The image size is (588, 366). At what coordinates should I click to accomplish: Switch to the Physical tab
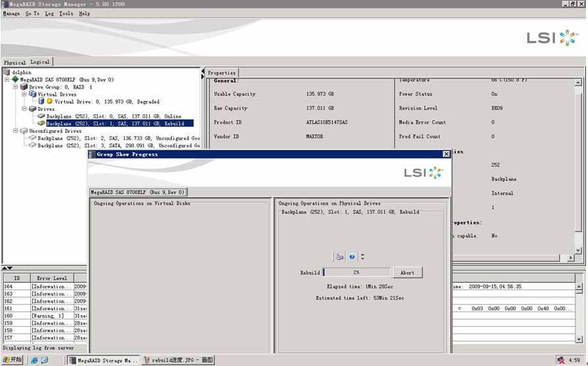[15, 62]
